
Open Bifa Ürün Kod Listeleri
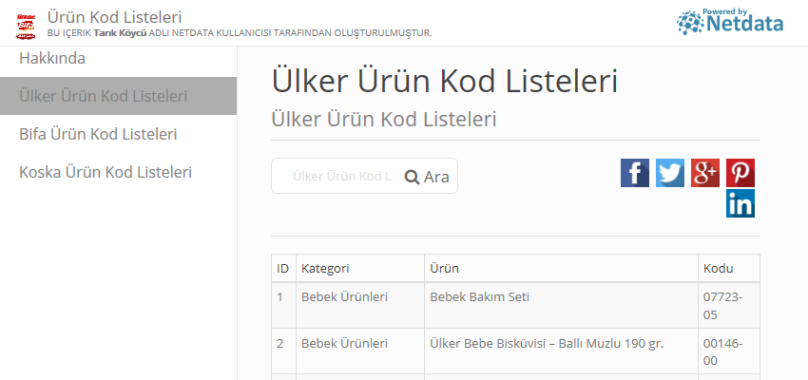(x=98, y=134)
